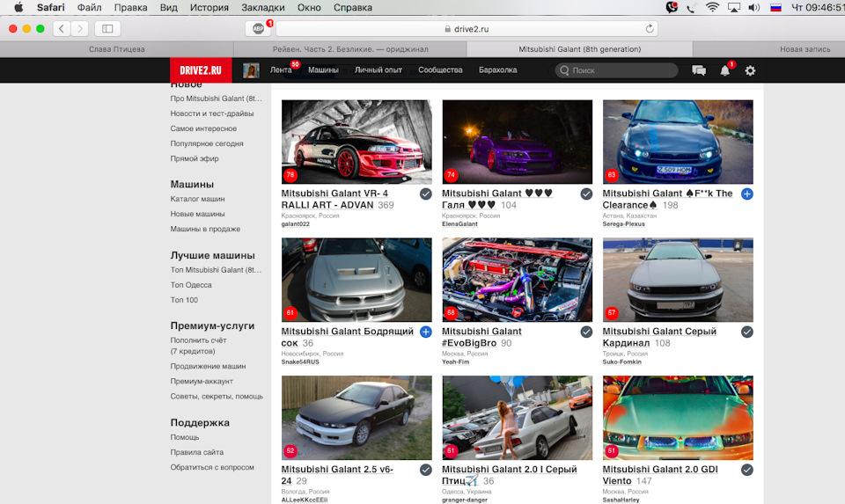Open the volume control in menu bar
Screen dimensions: 845x504
754,8
